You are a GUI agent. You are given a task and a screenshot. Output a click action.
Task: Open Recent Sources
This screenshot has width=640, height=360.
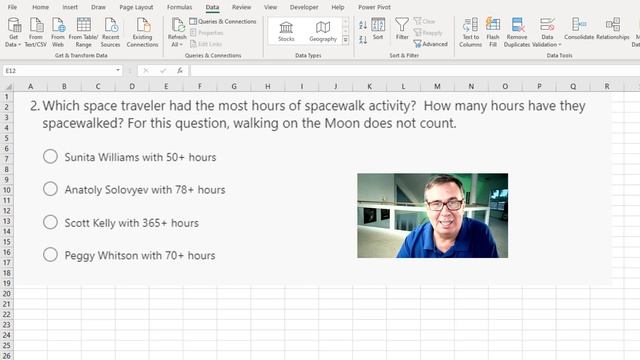pyautogui.click(x=111, y=32)
